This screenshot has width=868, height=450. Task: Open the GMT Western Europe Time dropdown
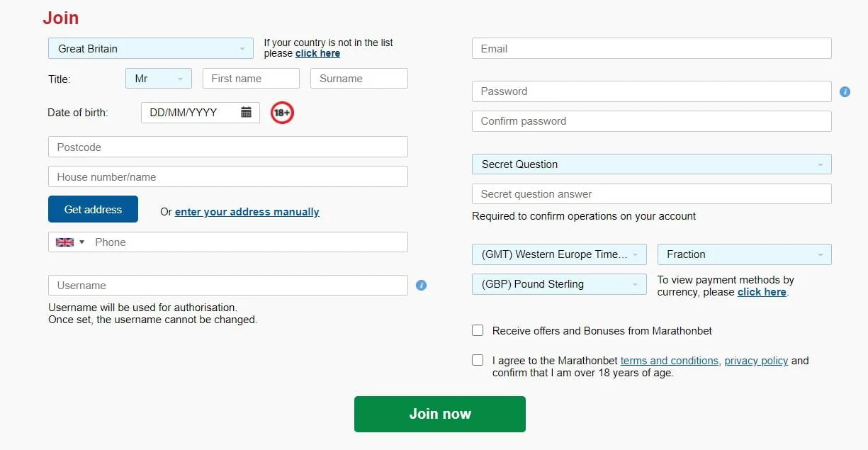pyautogui.click(x=558, y=254)
